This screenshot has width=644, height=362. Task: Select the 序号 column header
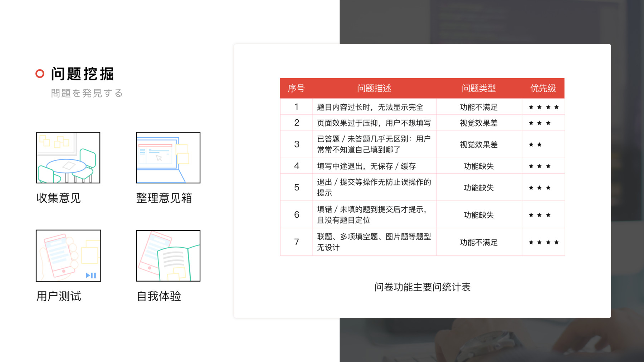(296, 88)
